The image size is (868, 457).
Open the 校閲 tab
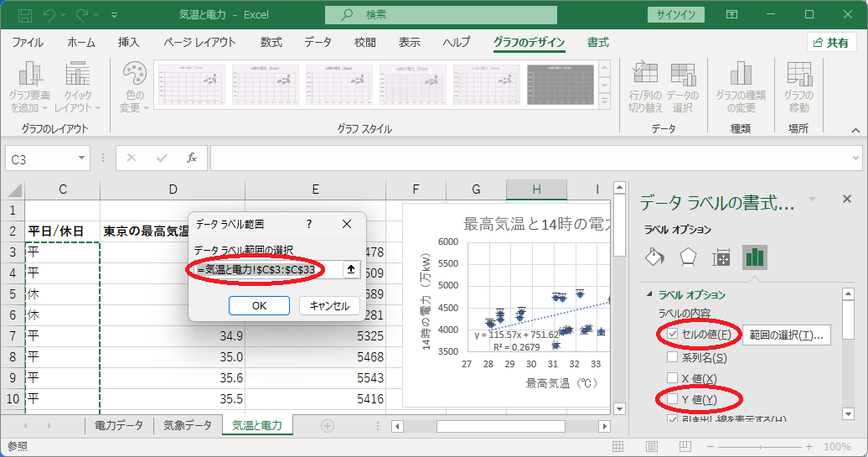pos(364,43)
